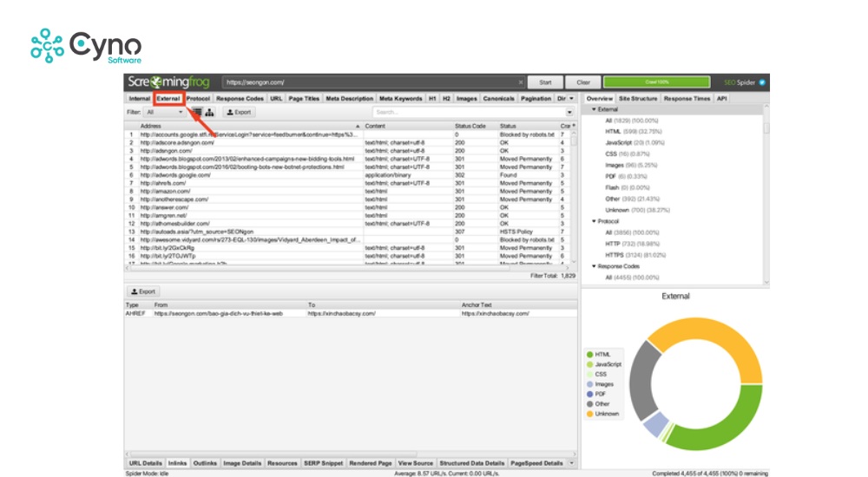Screen dimensions: 868x477
Task: Switch to list view icon
Action: (197, 112)
